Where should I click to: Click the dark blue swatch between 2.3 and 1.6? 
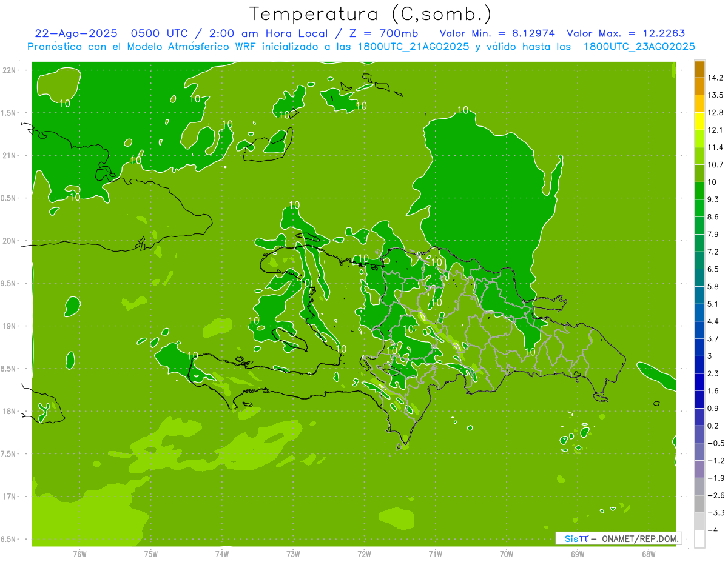tap(699, 383)
